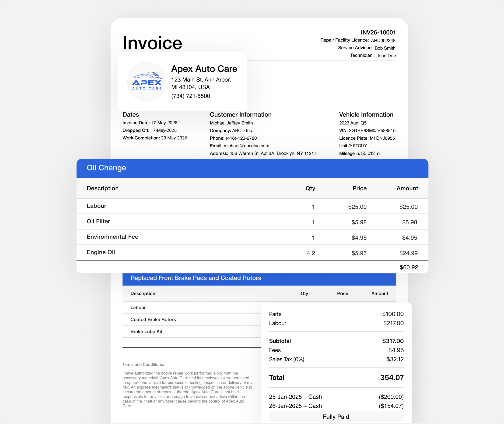Click the Dates section heading

tap(131, 115)
